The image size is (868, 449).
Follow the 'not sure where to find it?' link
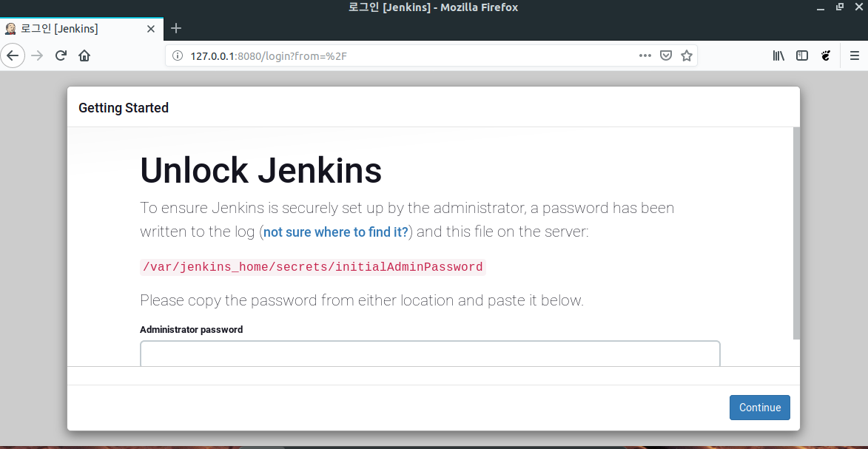click(335, 232)
